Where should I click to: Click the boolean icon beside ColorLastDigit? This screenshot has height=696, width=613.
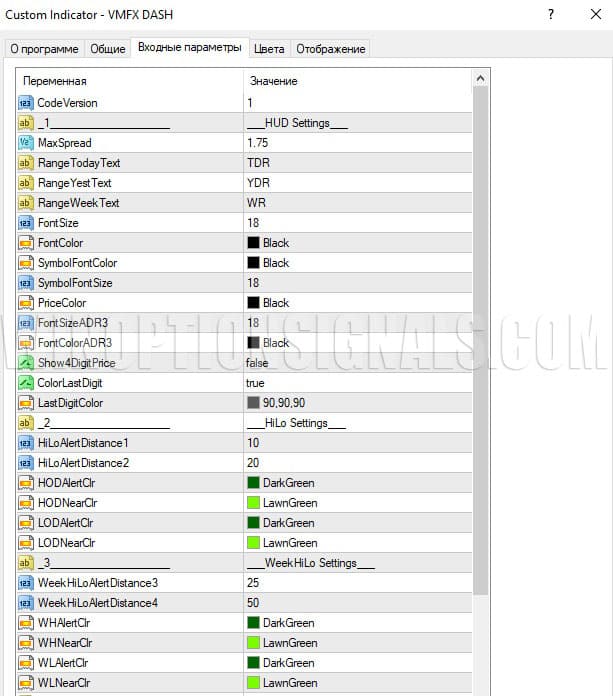click(26, 383)
